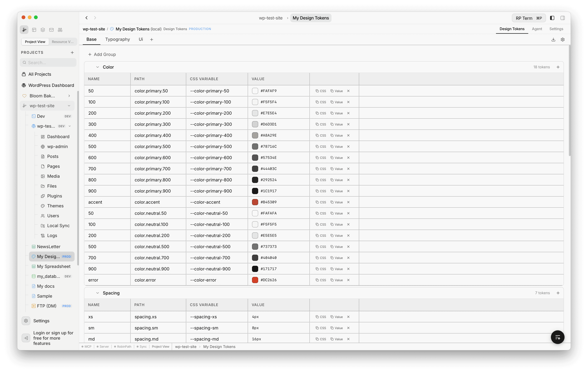Toggle the left sidebar panel icon top right
The width and height of the screenshot is (588, 373).
pos(552,18)
